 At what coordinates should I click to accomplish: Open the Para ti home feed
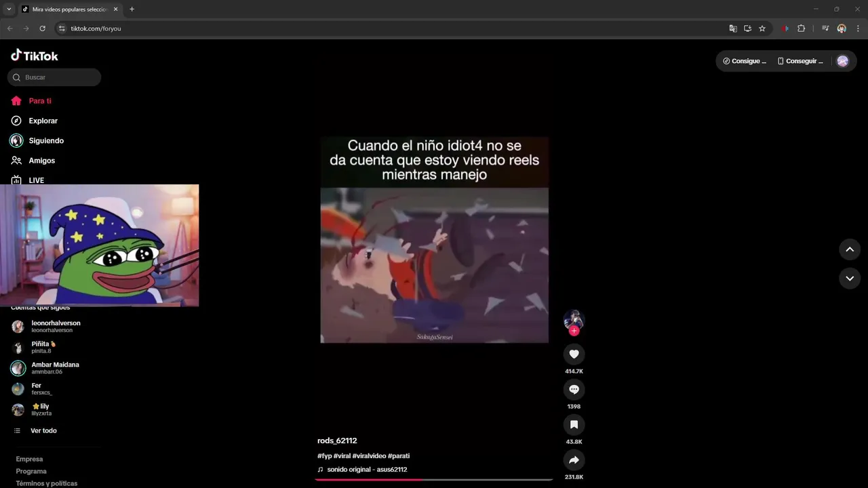click(31, 101)
